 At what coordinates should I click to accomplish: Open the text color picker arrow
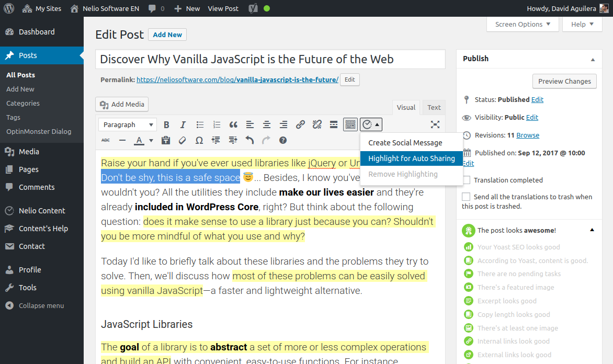click(x=151, y=140)
